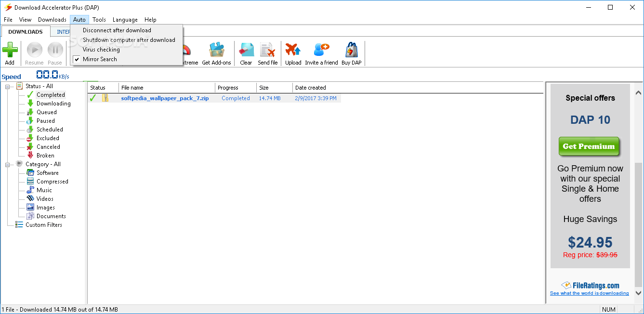Click the Completed progress cell

[236, 98]
